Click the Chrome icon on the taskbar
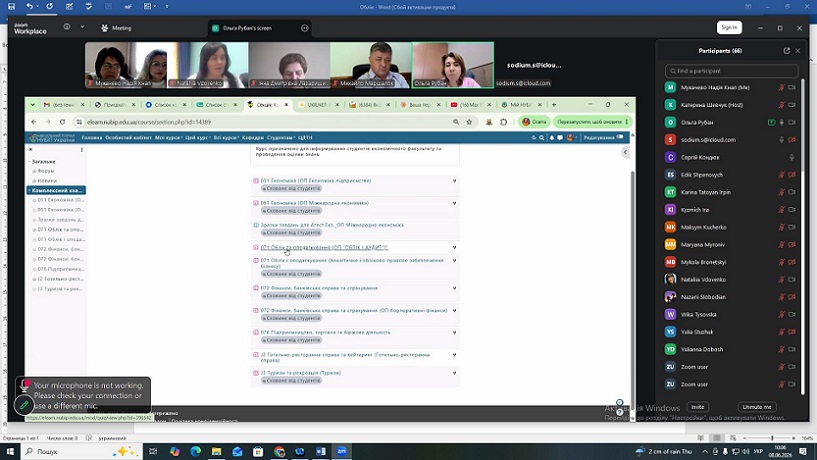This screenshot has height=460, width=817. click(279, 451)
